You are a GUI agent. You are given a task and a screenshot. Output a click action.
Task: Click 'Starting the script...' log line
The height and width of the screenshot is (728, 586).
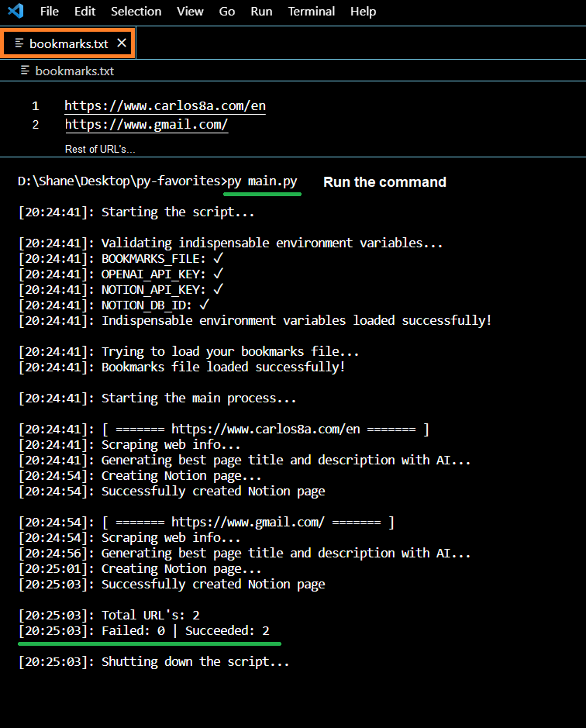(136, 212)
